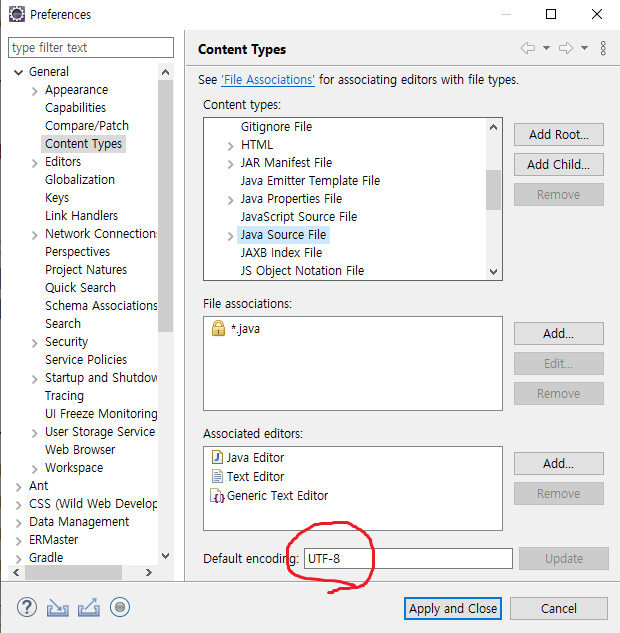Expand the Startup and Shutdown node

[x=34, y=379]
